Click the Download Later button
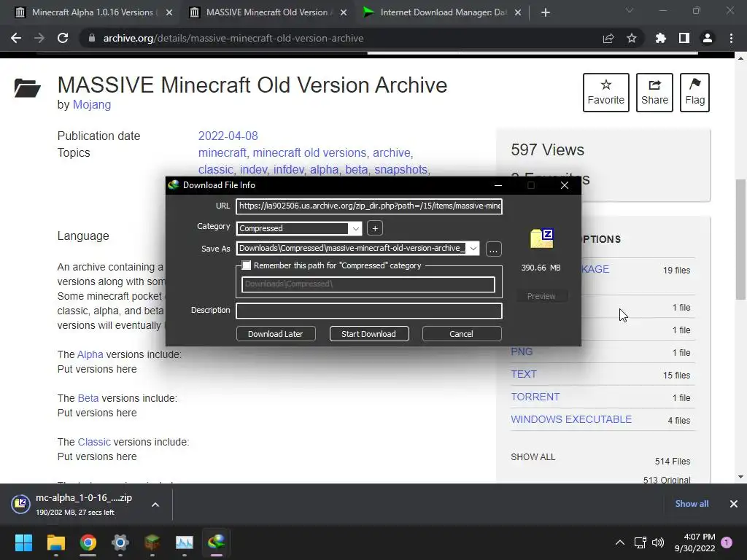This screenshot has width=747, height=560. 275,334
